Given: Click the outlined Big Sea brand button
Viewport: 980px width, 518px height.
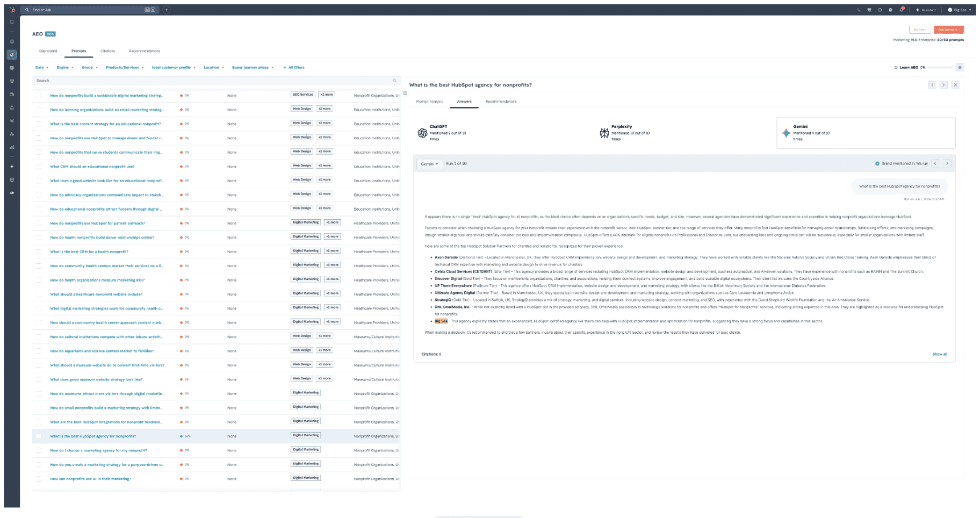Looking at the screenshot, I should 920,30.
